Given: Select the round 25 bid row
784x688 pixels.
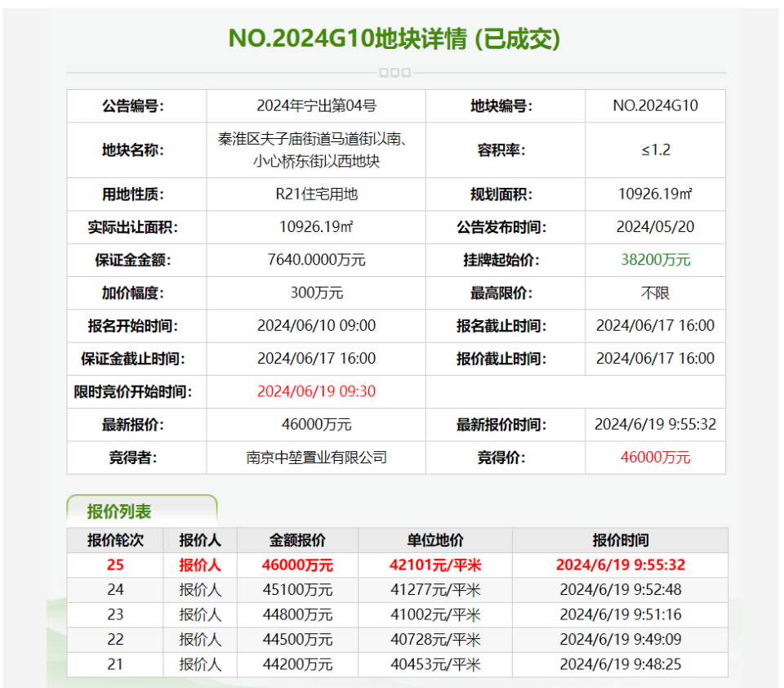Looking at the screenshot, I should pos(397,565).
